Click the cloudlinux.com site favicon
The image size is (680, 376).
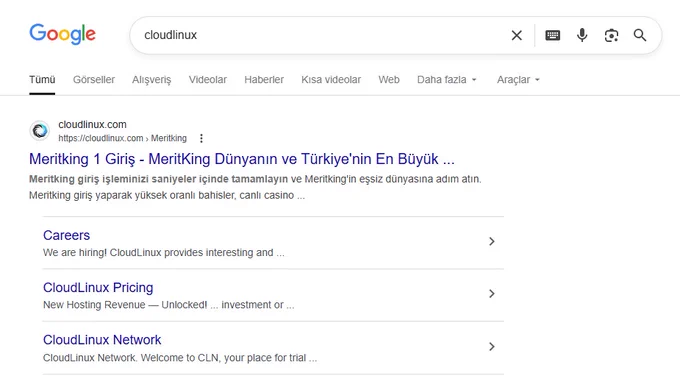[x=39, y=131]
